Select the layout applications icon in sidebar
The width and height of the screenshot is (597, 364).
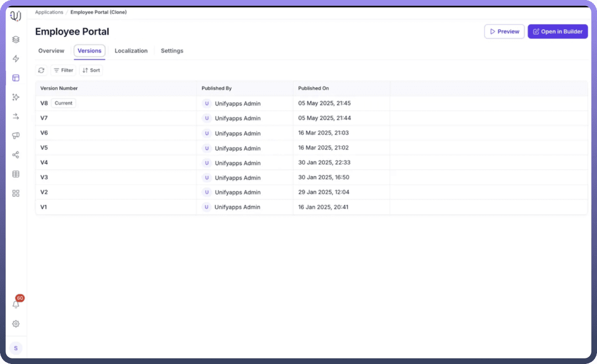pos(16,78)
